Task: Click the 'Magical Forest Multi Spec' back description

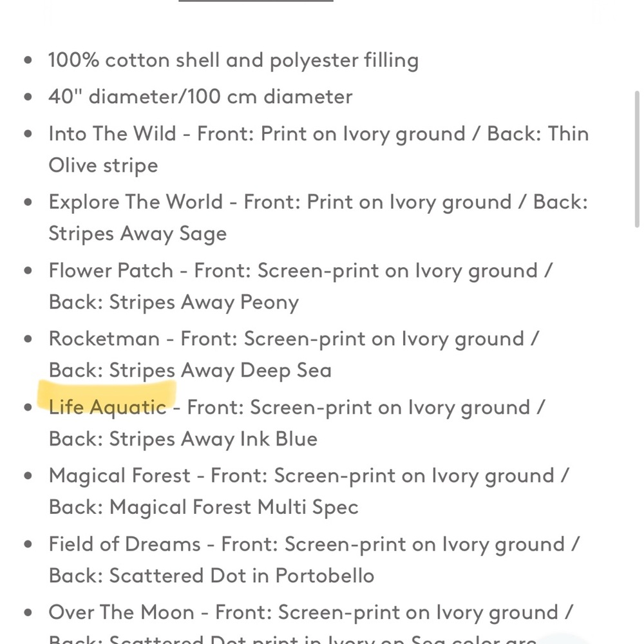Action: click(x=234, y=507)
